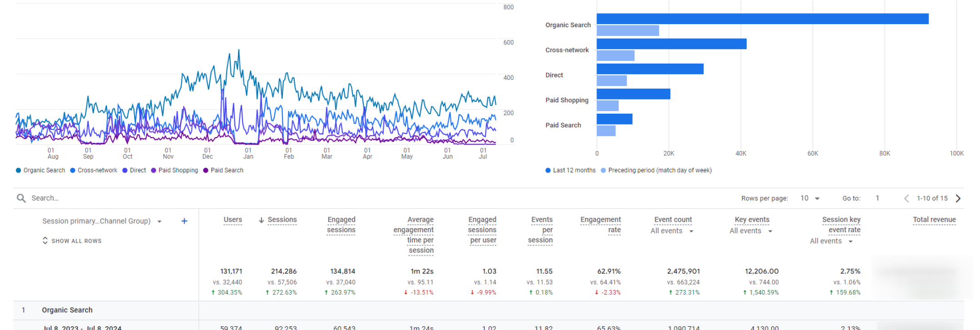The width and height of the screenshot is (980, 330).
Task: Go to next page of rows
Action: 958,198
